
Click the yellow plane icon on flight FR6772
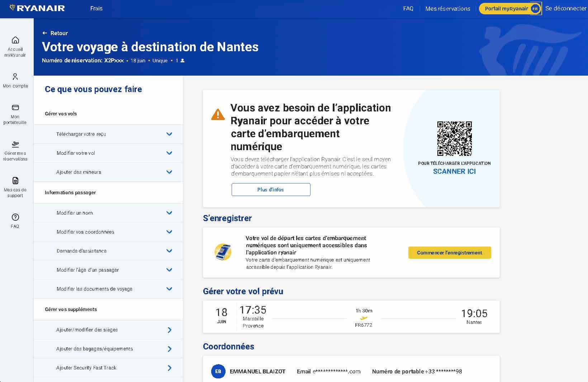coord(364,318)
